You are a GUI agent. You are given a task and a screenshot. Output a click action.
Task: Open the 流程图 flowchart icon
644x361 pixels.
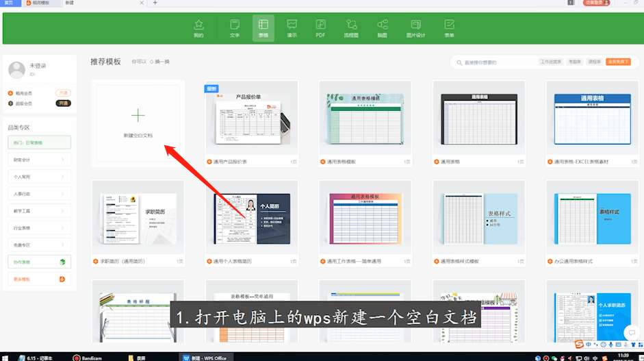[351, 27]
